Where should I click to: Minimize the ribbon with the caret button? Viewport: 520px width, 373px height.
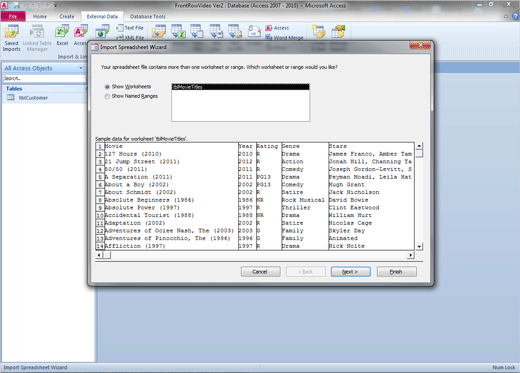click(506, 16)
